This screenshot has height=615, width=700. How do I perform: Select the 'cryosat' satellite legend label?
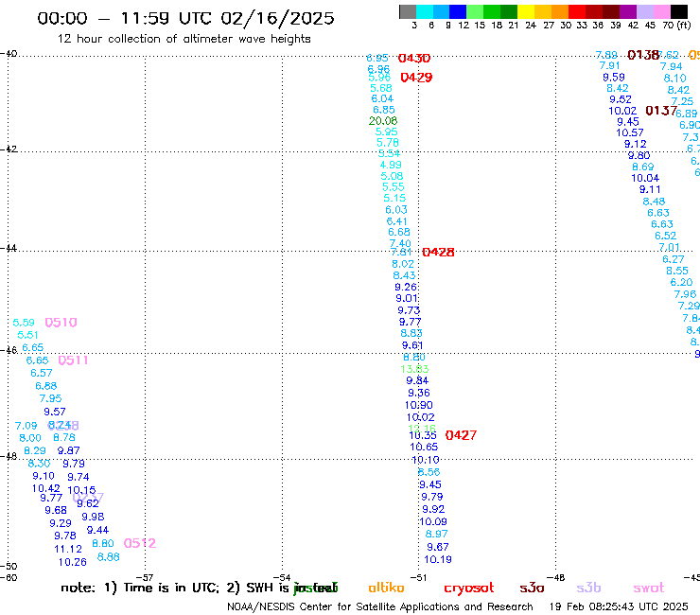[x=469, y=589]
